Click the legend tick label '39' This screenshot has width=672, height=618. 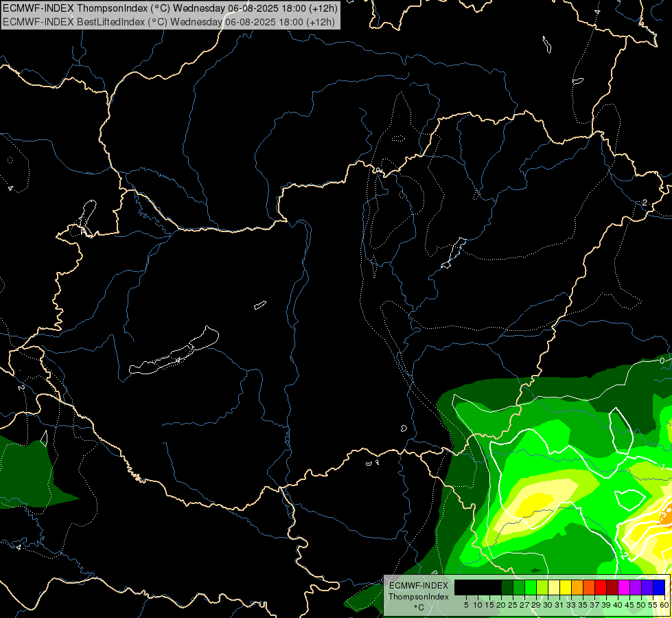606,605
